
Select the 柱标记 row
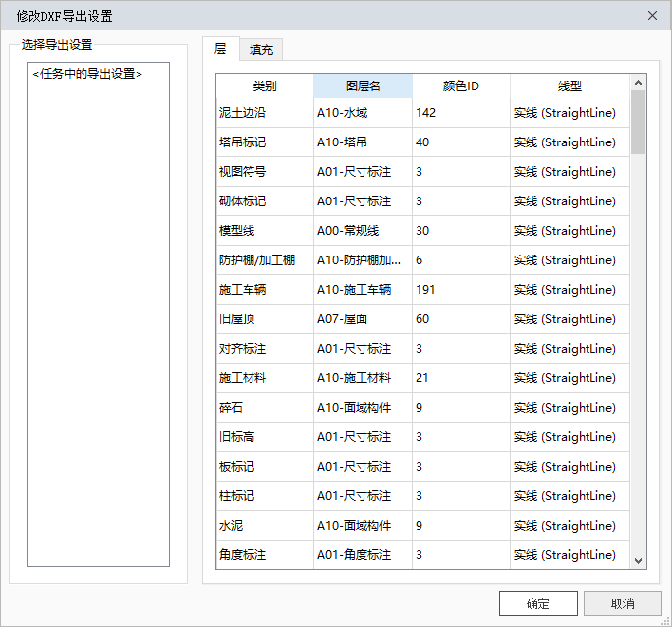pos(422,496)
